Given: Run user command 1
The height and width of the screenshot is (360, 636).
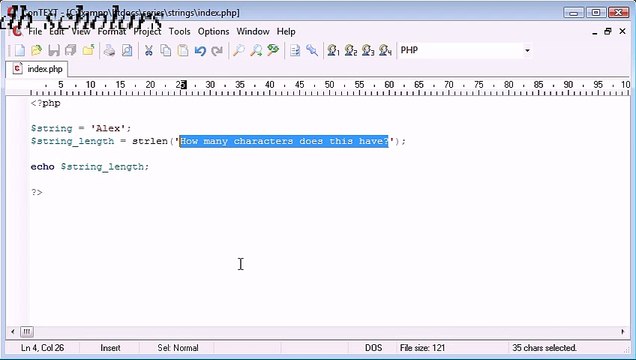Looking at the screenshot, I should 333,50.
